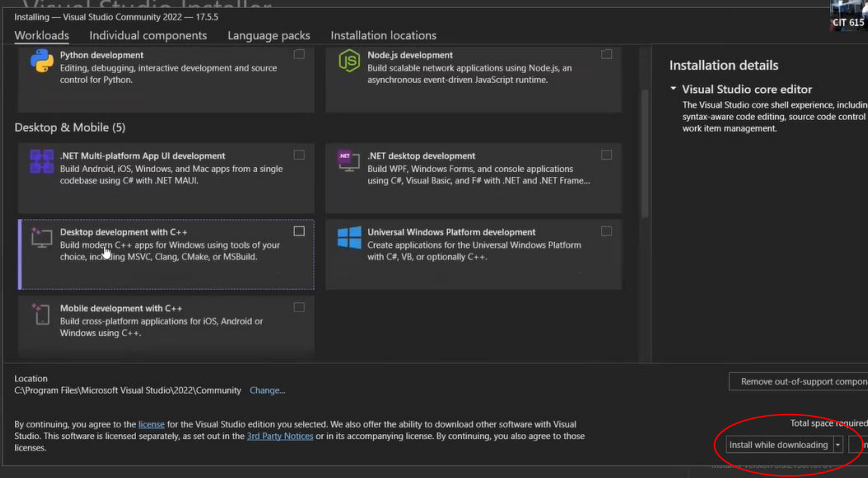Select the .NET desktop development checkbox

(606, 155)
